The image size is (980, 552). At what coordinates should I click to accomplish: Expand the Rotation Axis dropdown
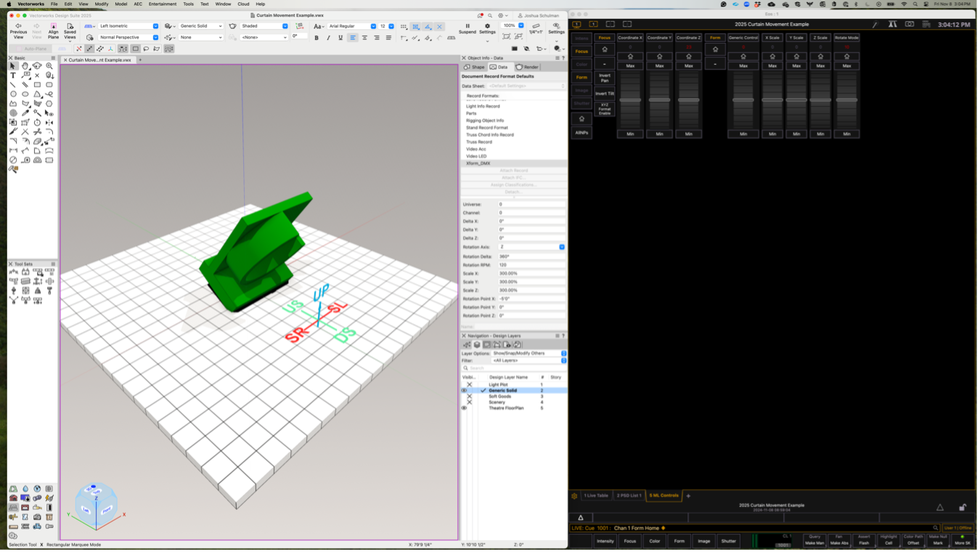[561, 247]
